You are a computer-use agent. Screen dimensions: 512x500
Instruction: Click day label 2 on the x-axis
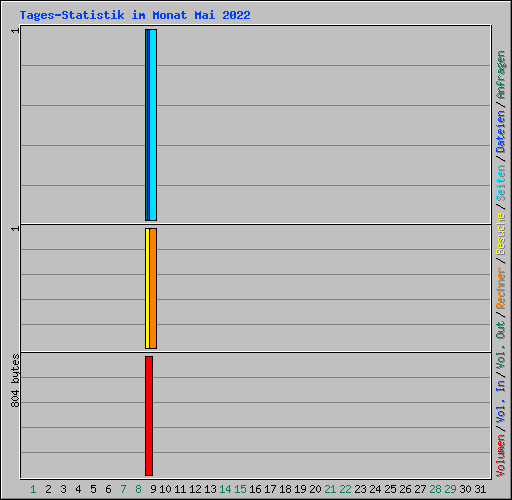tap(48, 489)
